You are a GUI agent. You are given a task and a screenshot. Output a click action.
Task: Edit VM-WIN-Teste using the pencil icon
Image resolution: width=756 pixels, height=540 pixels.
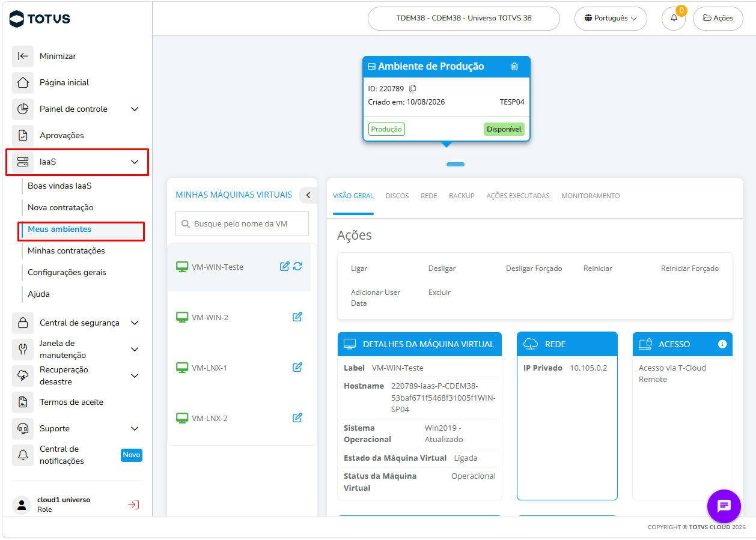point(285,266)
